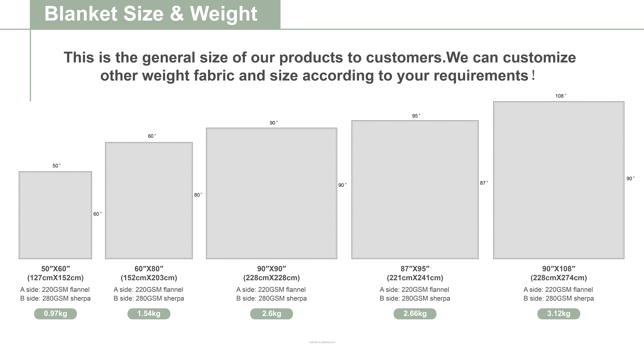This screenshot has height=344, width=644.
Task: Click the 90"X108" size title text
Action: click(559, 269)
